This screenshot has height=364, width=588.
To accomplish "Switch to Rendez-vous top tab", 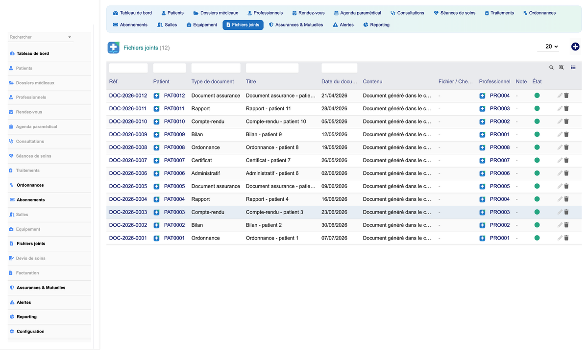I will pos(308,13).
